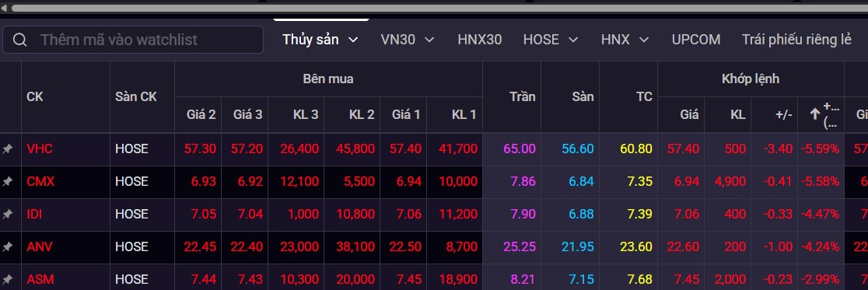
Task: Click the Bên mua group header
Action: pyautogui.click(x=328, y=79)
